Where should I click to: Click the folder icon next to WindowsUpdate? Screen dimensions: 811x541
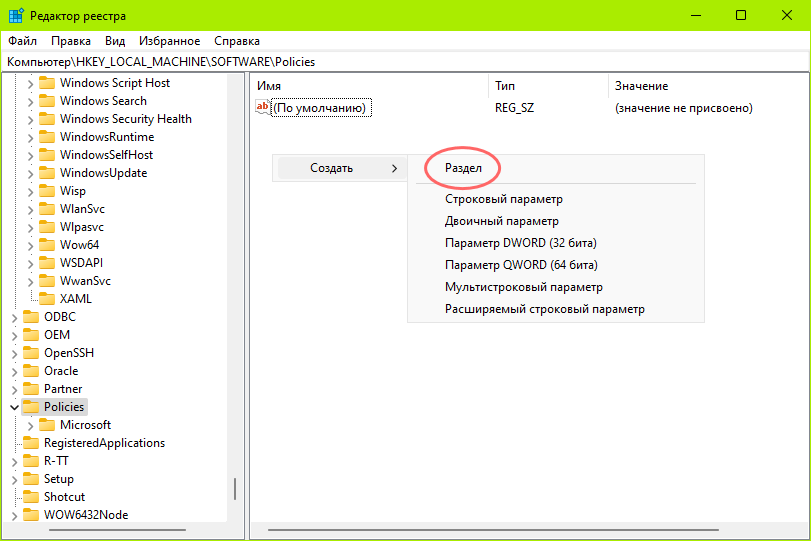(x=46, y=173)
